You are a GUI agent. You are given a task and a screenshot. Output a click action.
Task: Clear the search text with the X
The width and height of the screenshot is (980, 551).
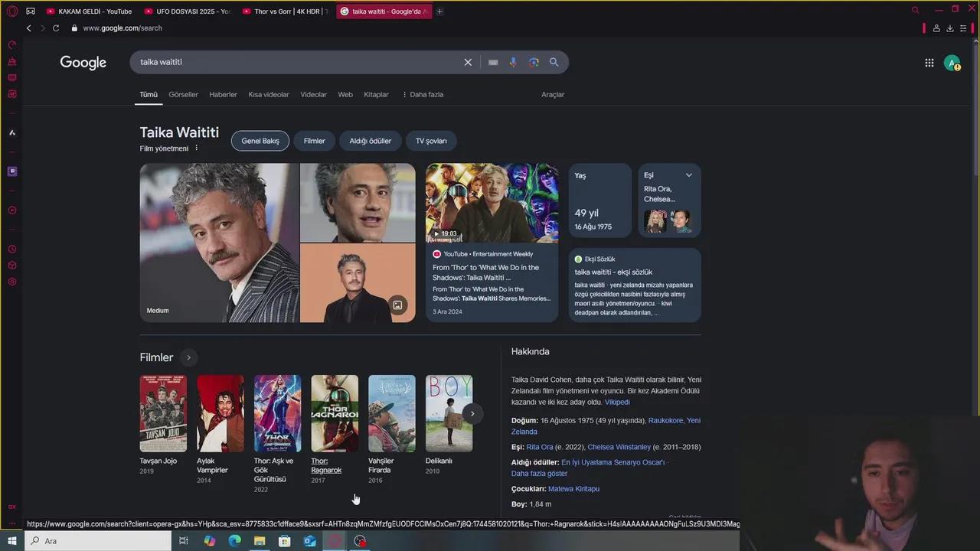(468, 62)
